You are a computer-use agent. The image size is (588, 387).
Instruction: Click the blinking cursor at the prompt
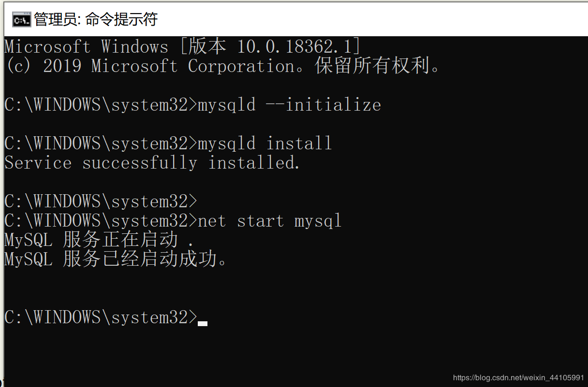click(203, 323)
